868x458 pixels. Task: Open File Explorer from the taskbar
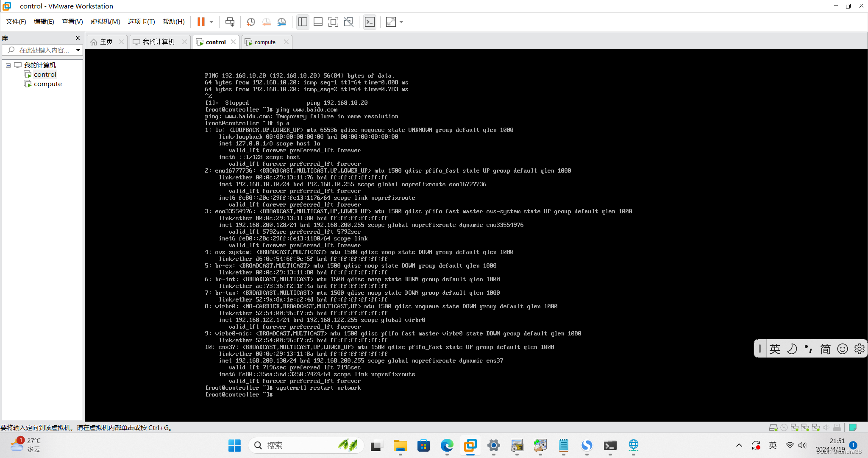(401, 445)
